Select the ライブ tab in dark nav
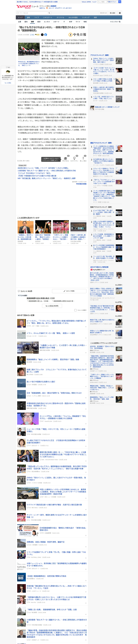Image resolution: width=138 pixels, height=644 pixels. coord(37,17)
